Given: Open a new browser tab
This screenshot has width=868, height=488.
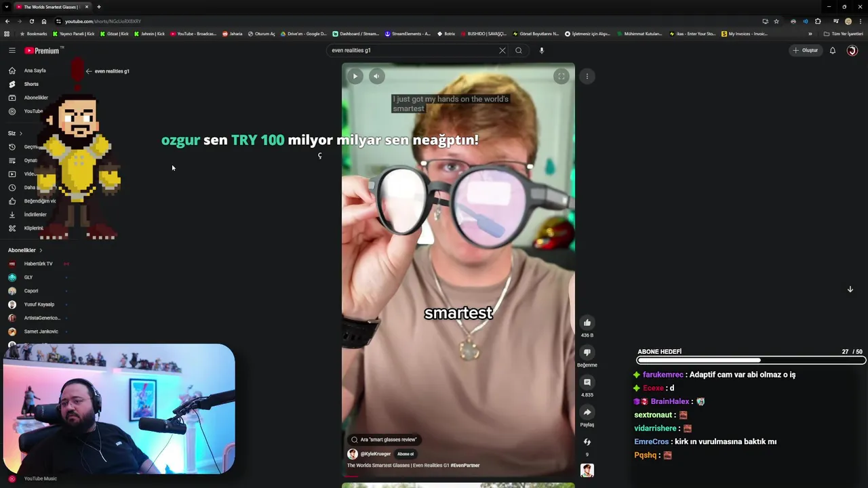Looking at the screenshot, I should [98, 7].
